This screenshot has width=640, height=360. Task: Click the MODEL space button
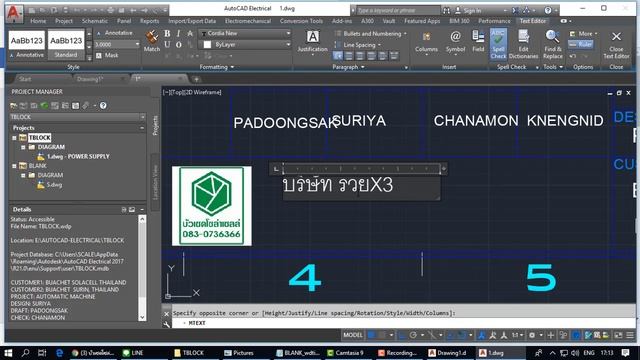click(x=353, y=335)
